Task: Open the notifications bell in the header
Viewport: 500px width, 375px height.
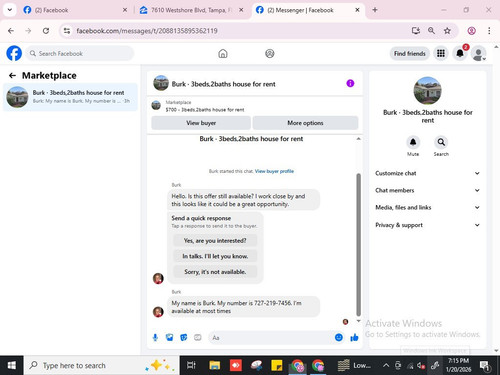Action: pyautogui.click(x=460, y=53)
